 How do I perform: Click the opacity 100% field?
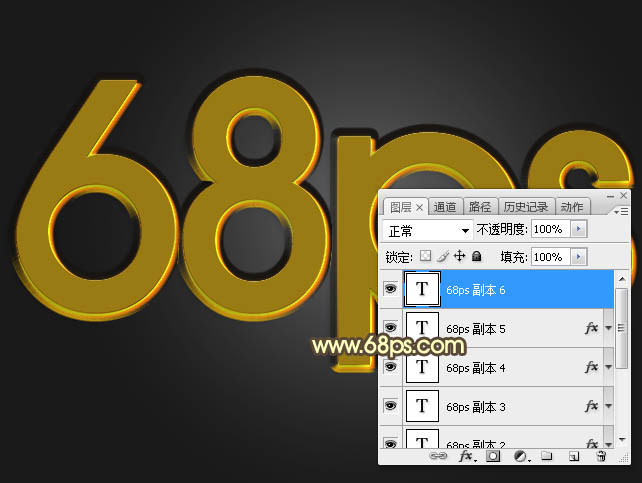pos(551,229)
